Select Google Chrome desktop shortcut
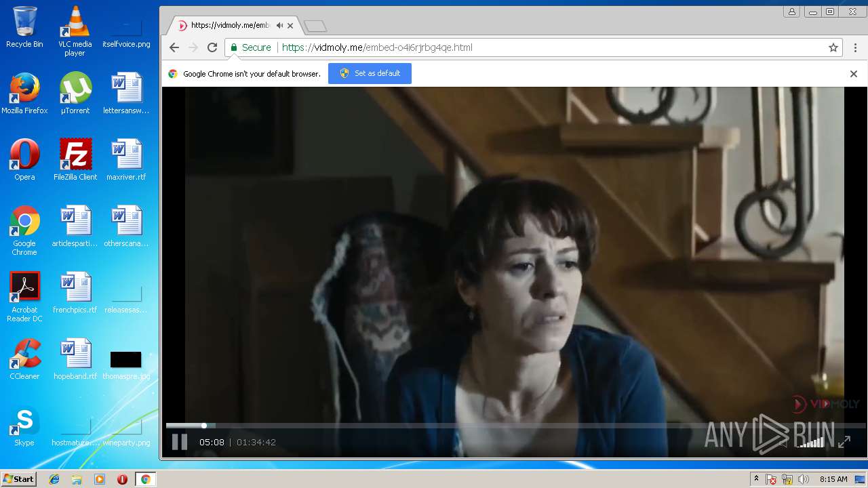868x488 pixels. 24,230
